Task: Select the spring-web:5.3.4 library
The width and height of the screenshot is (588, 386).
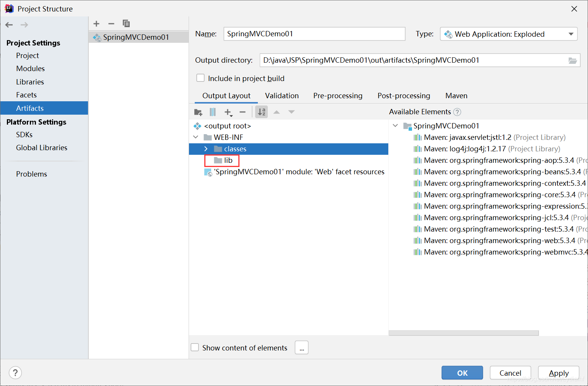Action: 500,240
